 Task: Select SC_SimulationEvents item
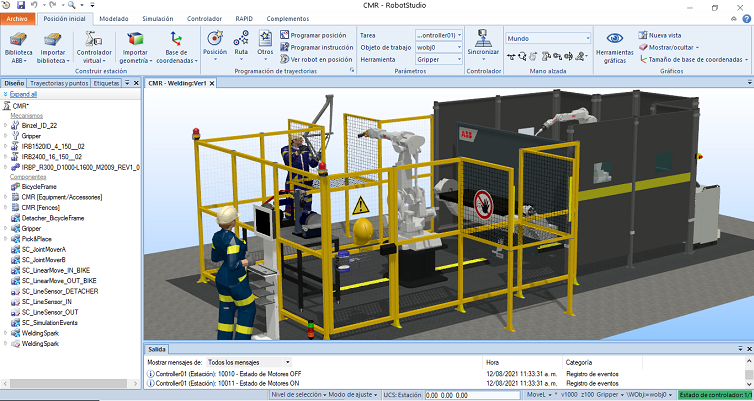(x=50, y=323)
